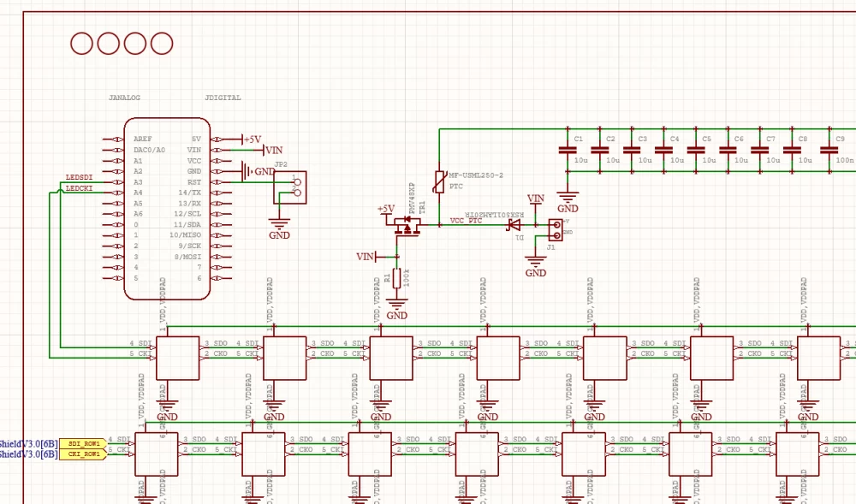The width and height of the screenshot is (856, 504).
Task: Select the MF-USML250-2 PTC fuse symbol
Action: click(439, 183)
